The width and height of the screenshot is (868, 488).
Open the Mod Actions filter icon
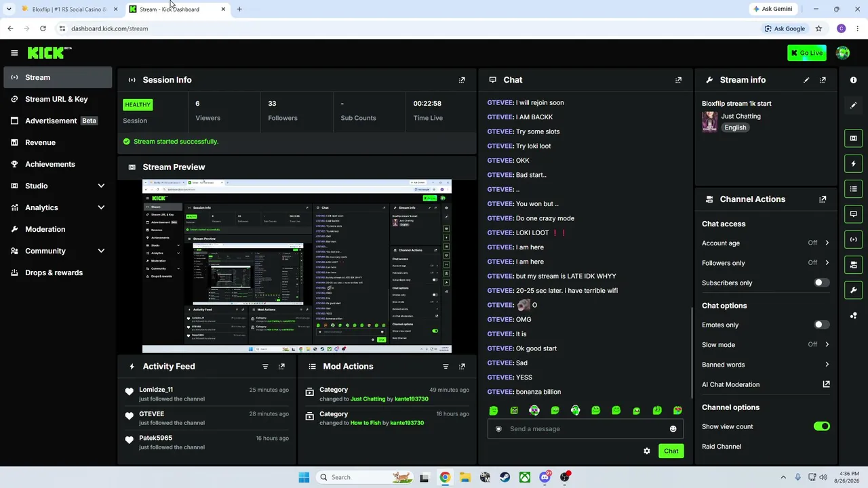point(446,367)
